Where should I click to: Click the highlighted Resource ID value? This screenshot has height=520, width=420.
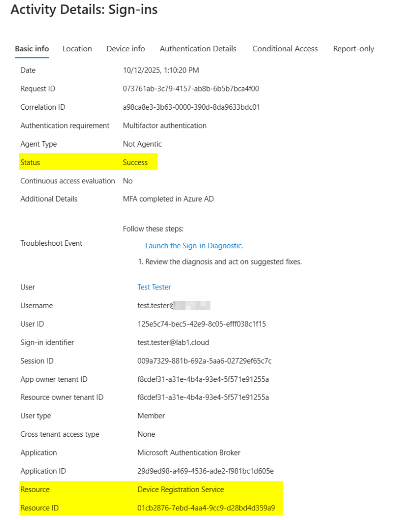coord(206,508)
